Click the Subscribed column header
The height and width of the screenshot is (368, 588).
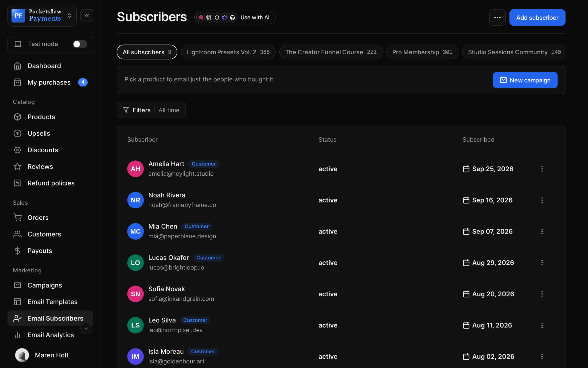478,139
